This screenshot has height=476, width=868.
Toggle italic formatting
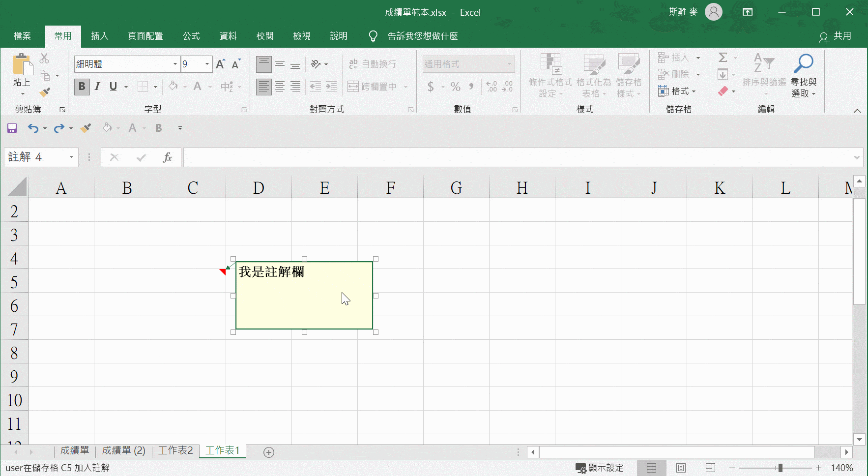[97, 87]
